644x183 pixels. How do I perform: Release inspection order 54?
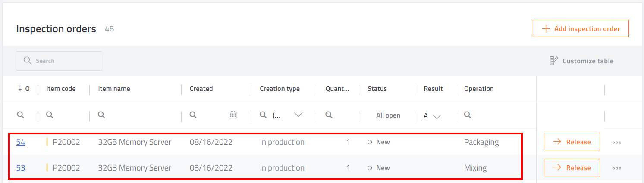tap(572, 142)
